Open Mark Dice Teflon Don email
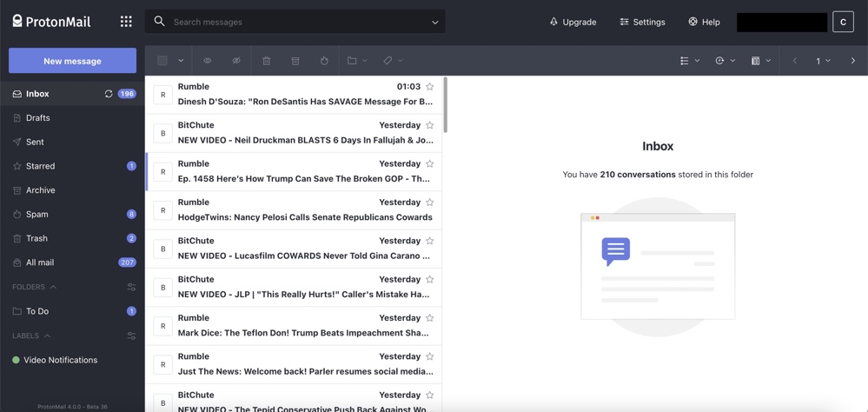The height and width of the screenshot is (412, 868). click(x=294, y=326)
